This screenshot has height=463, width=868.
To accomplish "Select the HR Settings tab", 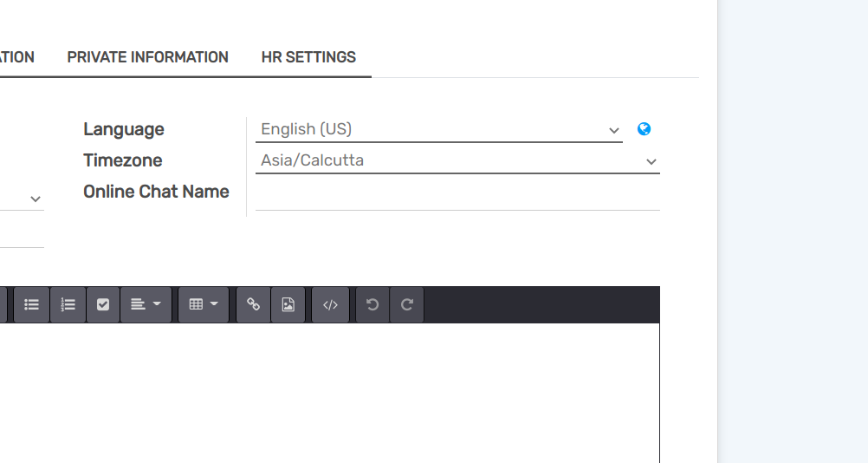I will 308,57.
